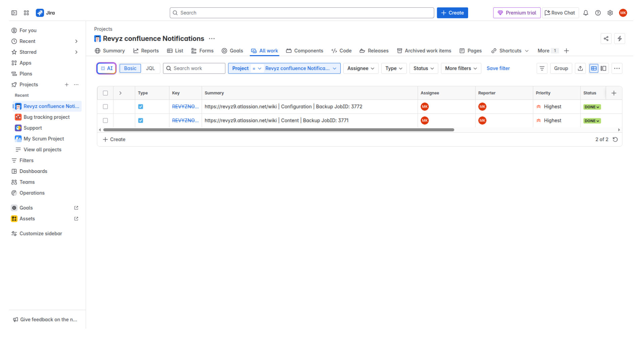
Task: Click inside the Search work input field
Action: pos(194,68)
